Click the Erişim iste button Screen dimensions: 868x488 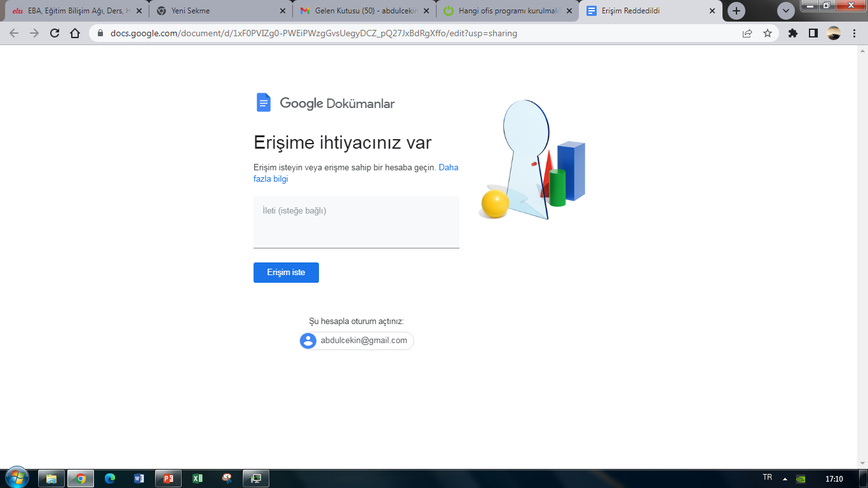286,273
